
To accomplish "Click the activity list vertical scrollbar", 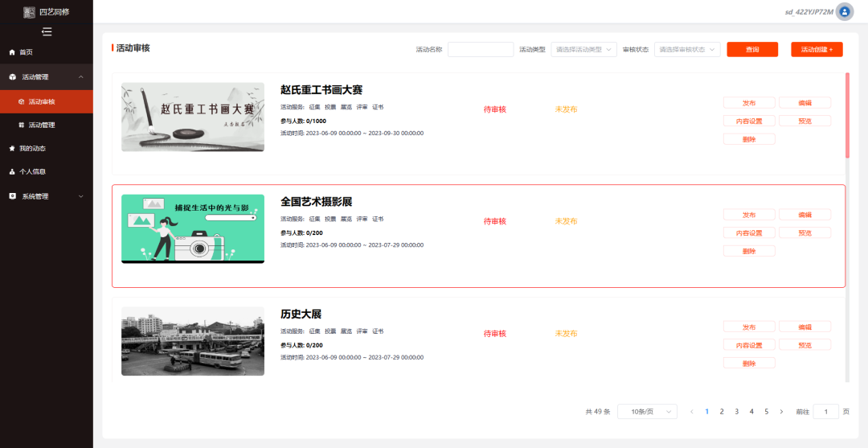I will tap(847, 116).
